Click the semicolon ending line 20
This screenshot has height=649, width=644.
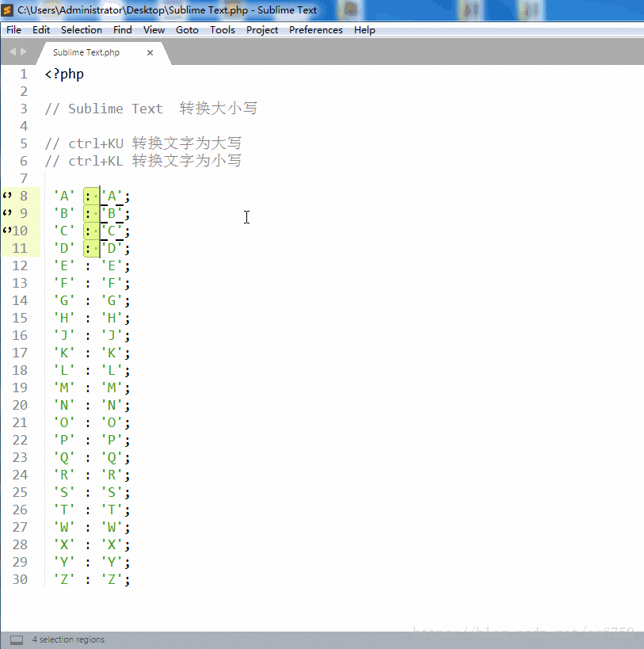coord(127,406)
